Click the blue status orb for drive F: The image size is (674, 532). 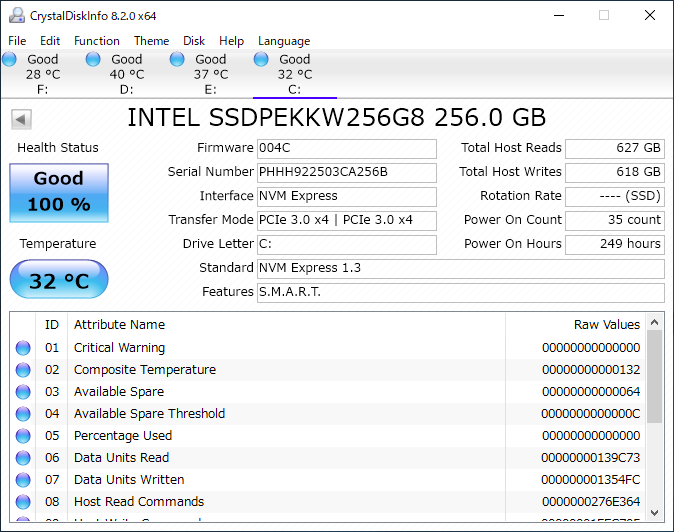[x=9, y=59]
